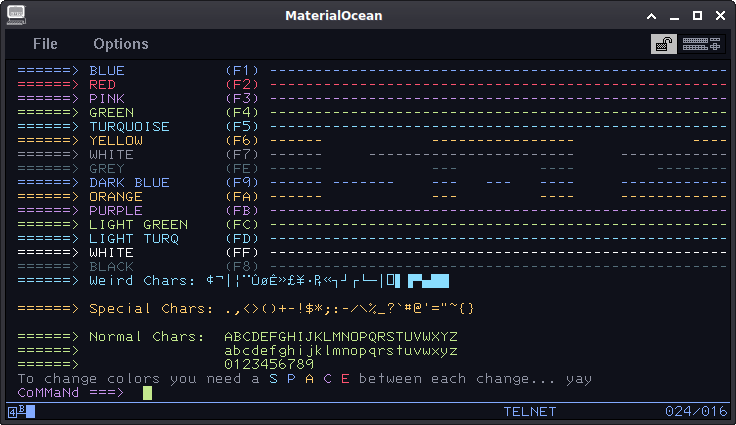Click the (F5) key label
The height and width of the screenshot is (425, 736).
pos(242,127)
